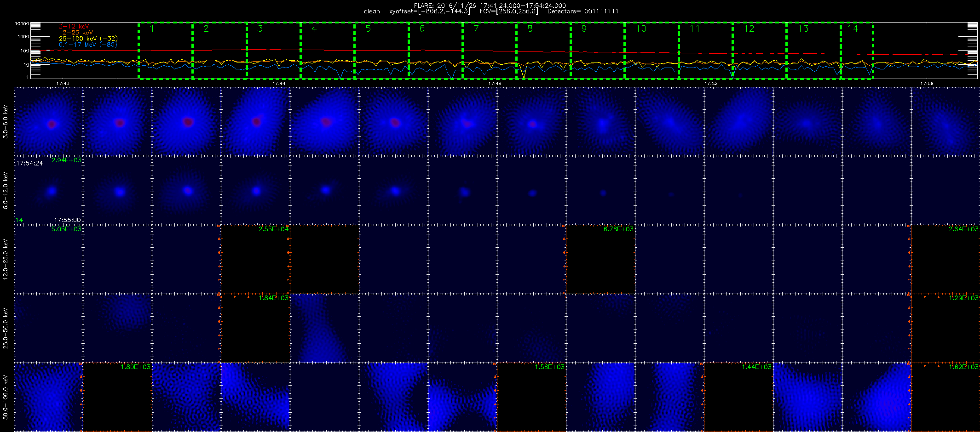Viewport: 980px width, 432px height.
Task: Click the '6.0-12.0 keV' row label
Action: point(6,190)
